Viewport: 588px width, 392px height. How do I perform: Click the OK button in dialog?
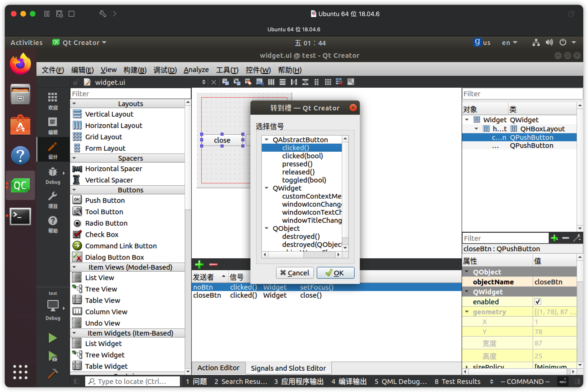click(x=335, y=273)
